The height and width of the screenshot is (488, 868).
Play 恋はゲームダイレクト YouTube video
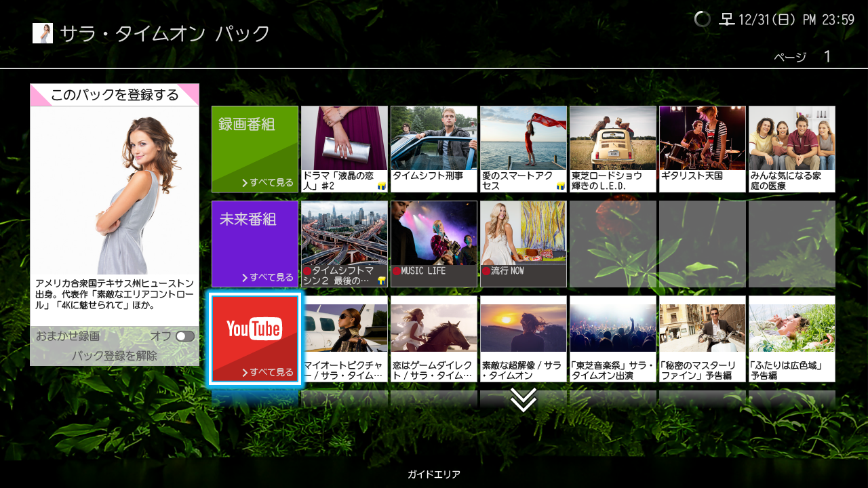click(434, 339)
